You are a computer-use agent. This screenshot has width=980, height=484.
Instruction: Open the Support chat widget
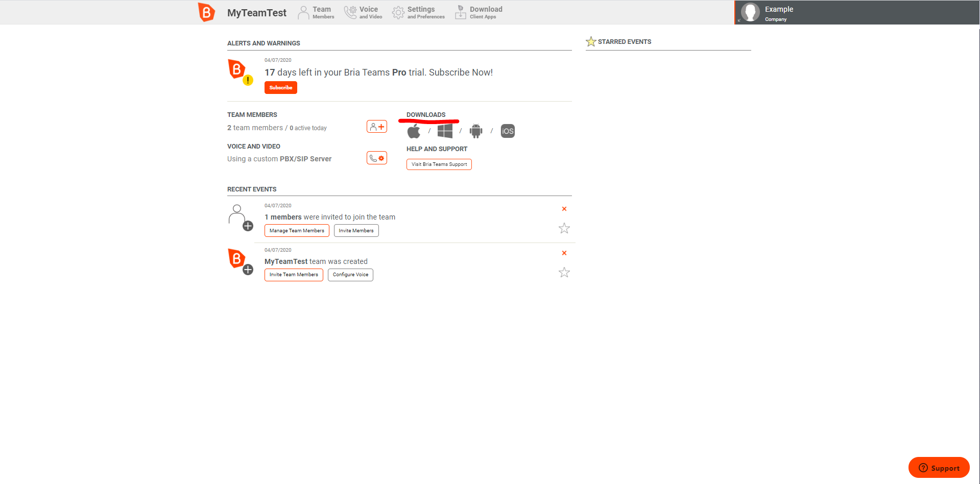[x=939, y=468]
